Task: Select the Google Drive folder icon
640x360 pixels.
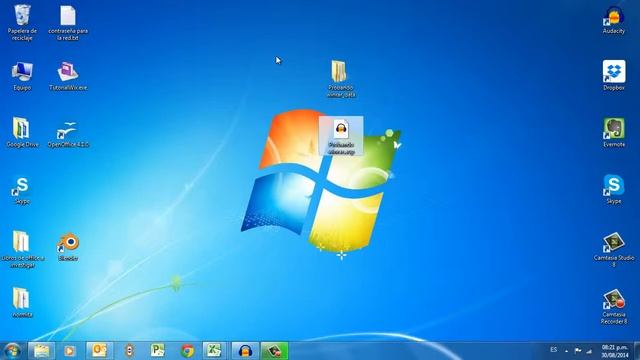Action: click(x=22, y=133)
